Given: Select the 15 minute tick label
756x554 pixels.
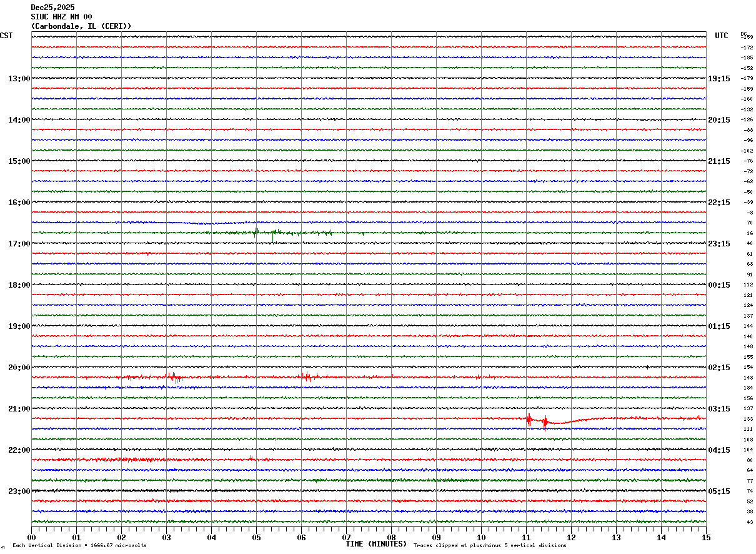Looking at the screenshot, I should [705, 537].
